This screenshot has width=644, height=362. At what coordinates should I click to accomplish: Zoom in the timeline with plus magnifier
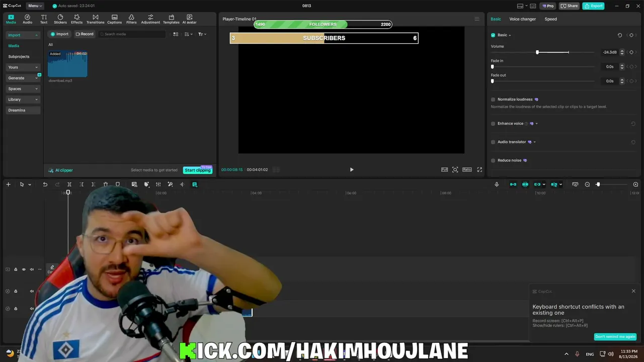pos(635,185)
